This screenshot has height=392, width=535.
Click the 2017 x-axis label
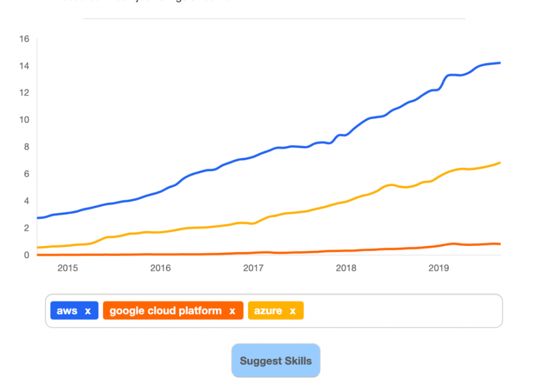pos(253,268)
